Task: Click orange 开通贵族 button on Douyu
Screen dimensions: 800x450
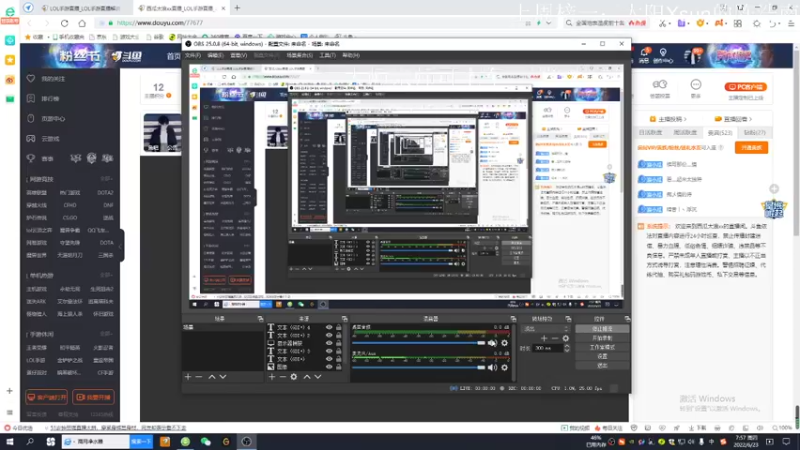Action: click(751, 147)
